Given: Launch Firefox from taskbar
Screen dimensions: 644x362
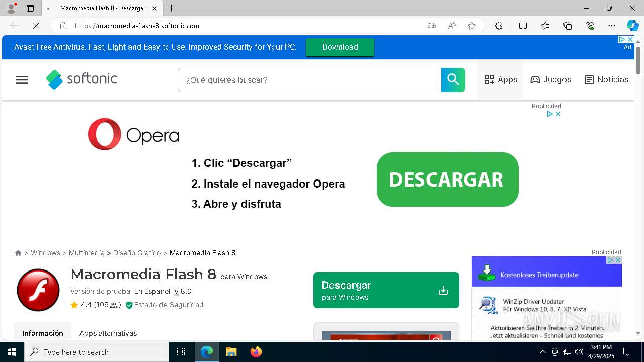Looking at the screenshot, I should click(x=256, y=352).
